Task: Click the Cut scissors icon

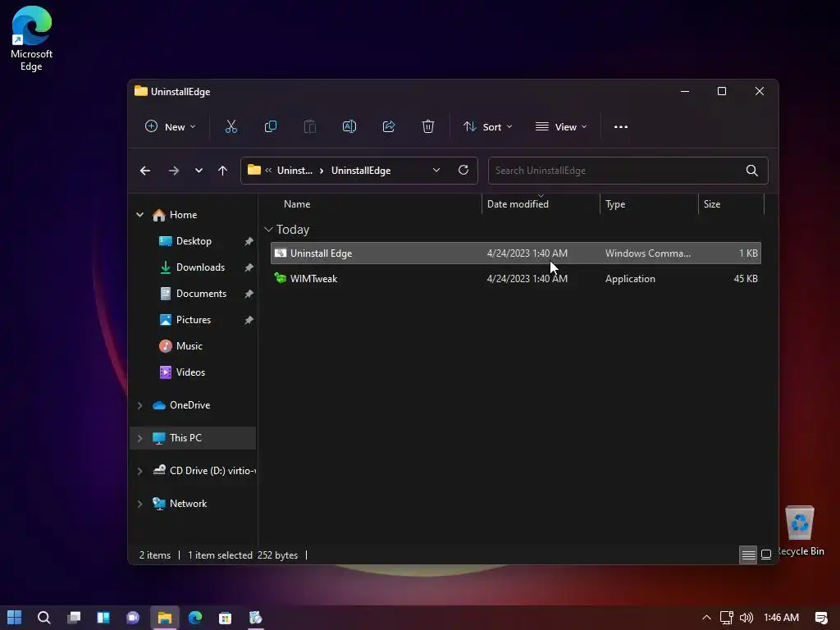Action: tap(231, 127)
